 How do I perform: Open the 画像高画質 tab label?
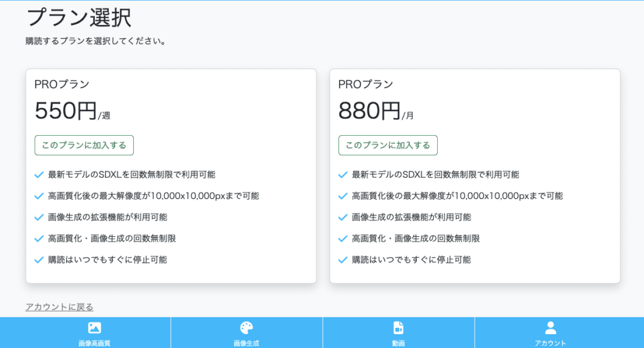point(94,343)
